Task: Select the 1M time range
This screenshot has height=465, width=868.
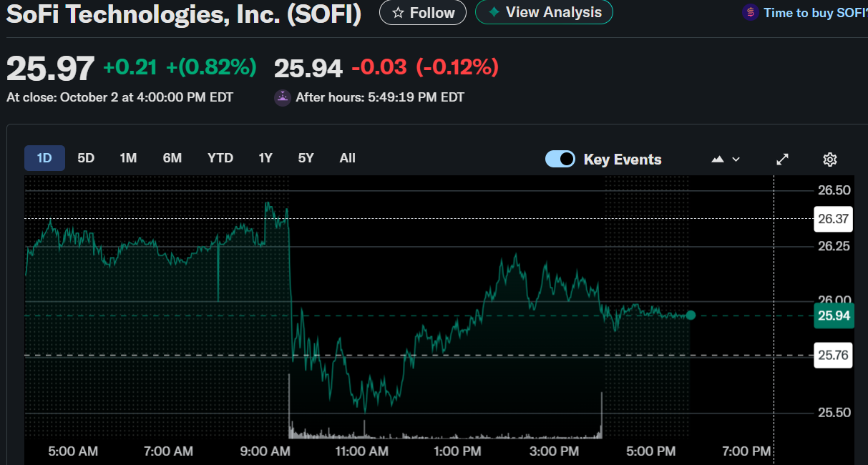Action: tap(128, 158)
